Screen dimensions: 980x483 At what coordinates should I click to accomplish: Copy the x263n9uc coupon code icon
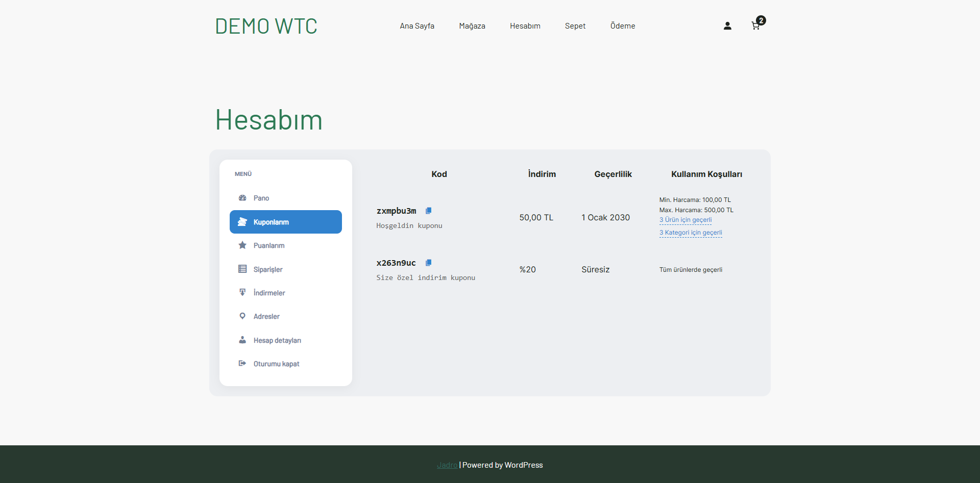[x=429, y=263]
